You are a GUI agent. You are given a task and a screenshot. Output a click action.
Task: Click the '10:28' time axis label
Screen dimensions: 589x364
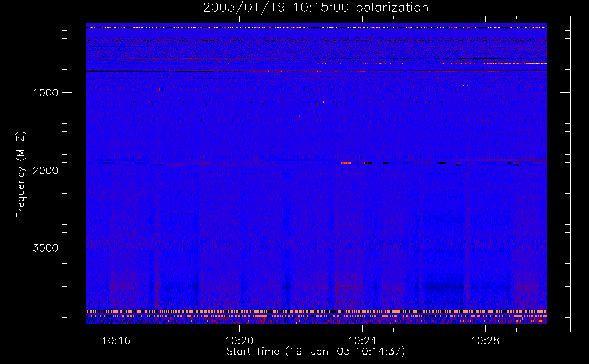pos(485,341)
